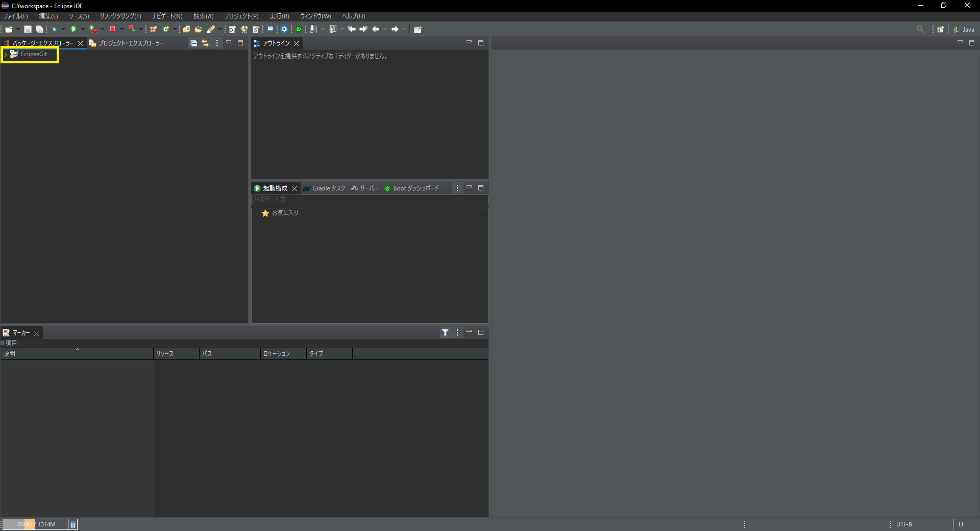Open the Markers view menu dots
This screenshot has height=531, width=980.
coord(457,332)
